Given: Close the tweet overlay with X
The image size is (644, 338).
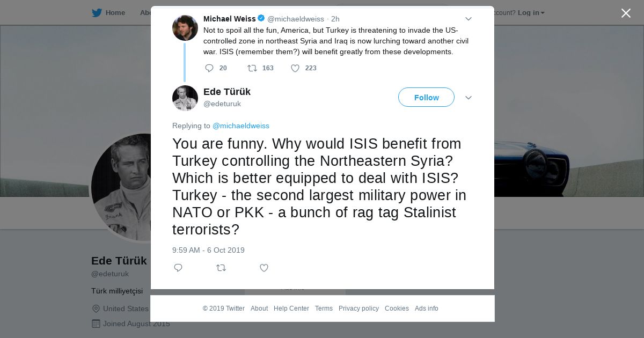Looking at the screenshot, I should 626,13.
